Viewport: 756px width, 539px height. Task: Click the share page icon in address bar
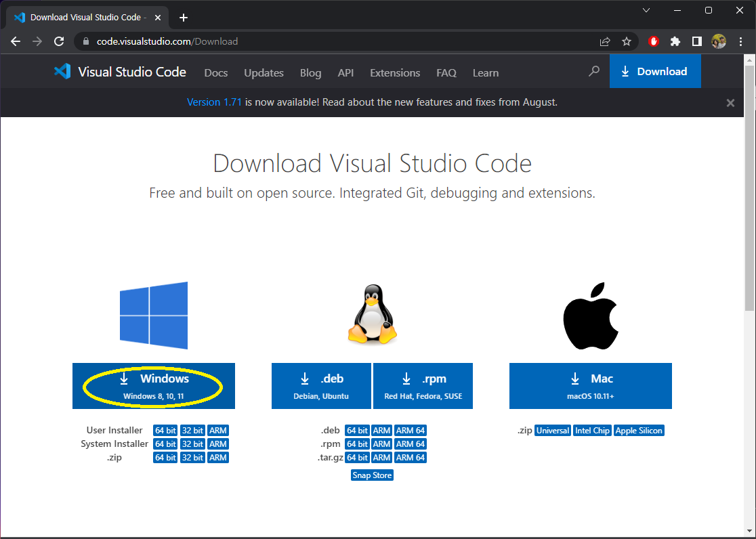point(605,41)
